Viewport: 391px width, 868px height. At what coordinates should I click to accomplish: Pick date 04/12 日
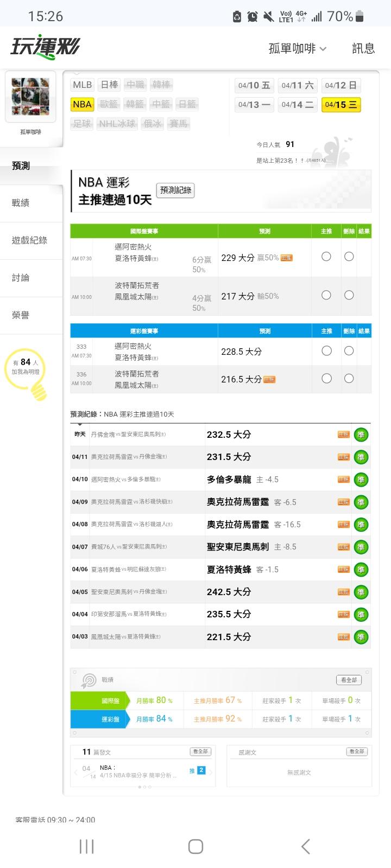click(341, 85)
